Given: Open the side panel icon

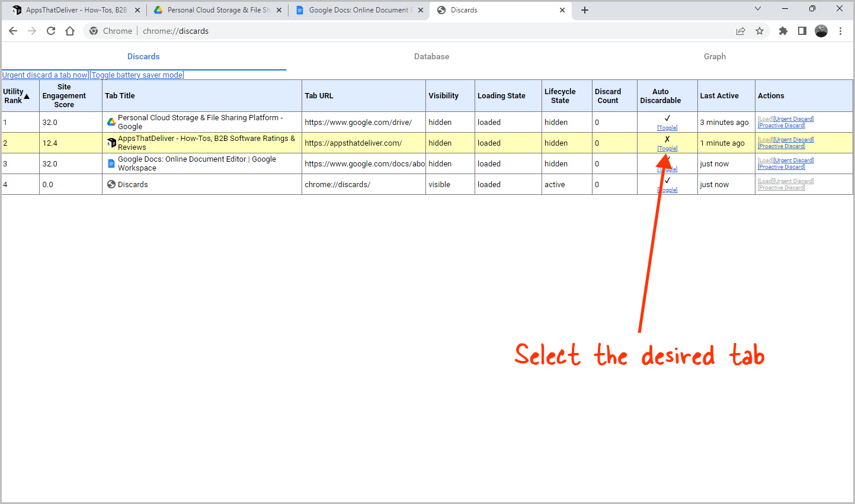Looking at the screenshot, I should point(802,31).
